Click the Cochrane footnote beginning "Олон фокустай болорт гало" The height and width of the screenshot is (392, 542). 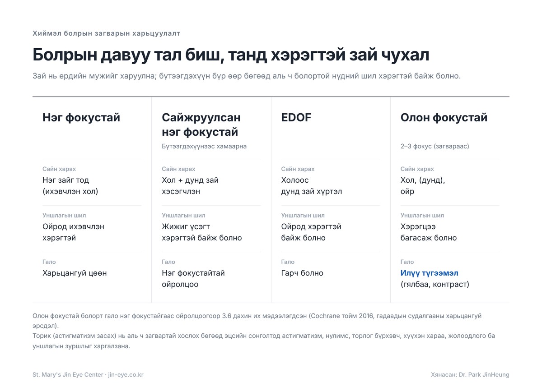[x=257, y=321]
